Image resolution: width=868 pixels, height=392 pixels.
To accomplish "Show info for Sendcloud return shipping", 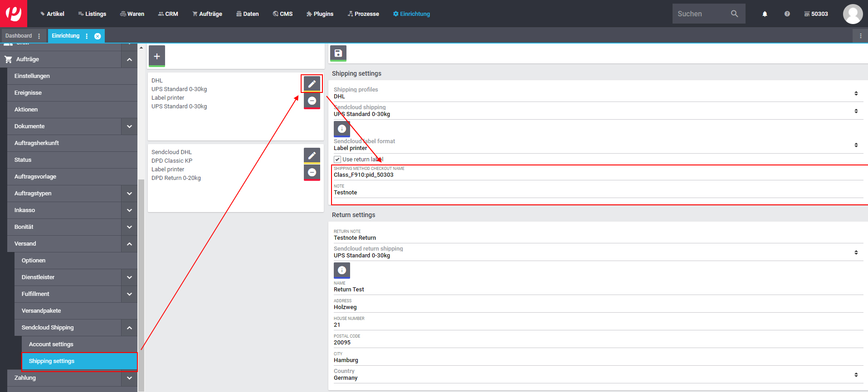I will click(x=342, y=271).
